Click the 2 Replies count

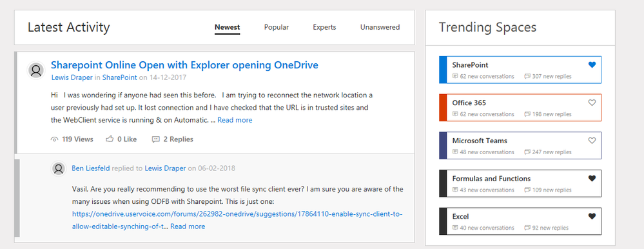click(179, 139)
